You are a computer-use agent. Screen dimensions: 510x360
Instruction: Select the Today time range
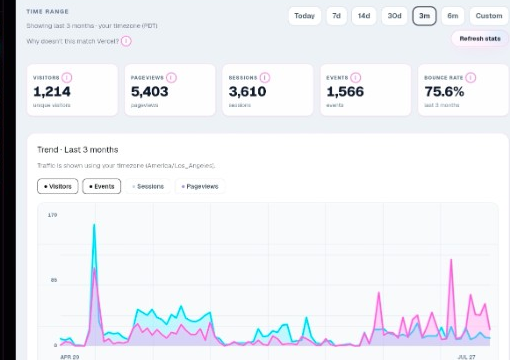click(305, 16)
